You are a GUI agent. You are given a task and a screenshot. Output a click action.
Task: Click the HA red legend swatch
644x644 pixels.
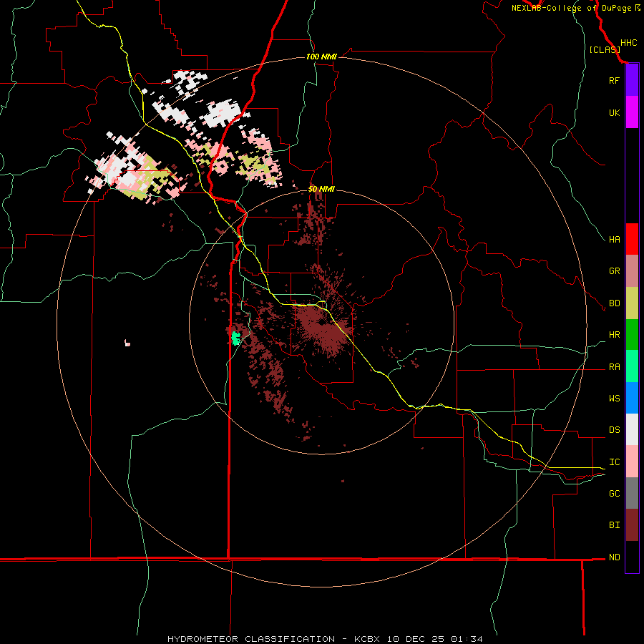632,239
